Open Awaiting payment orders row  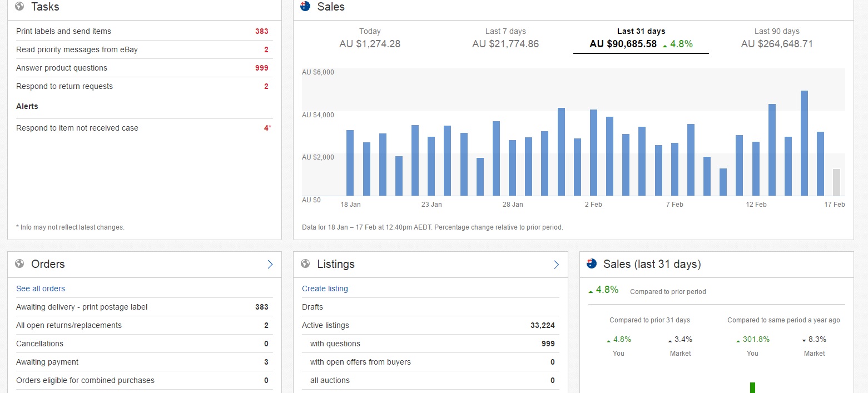click(47, 362)
